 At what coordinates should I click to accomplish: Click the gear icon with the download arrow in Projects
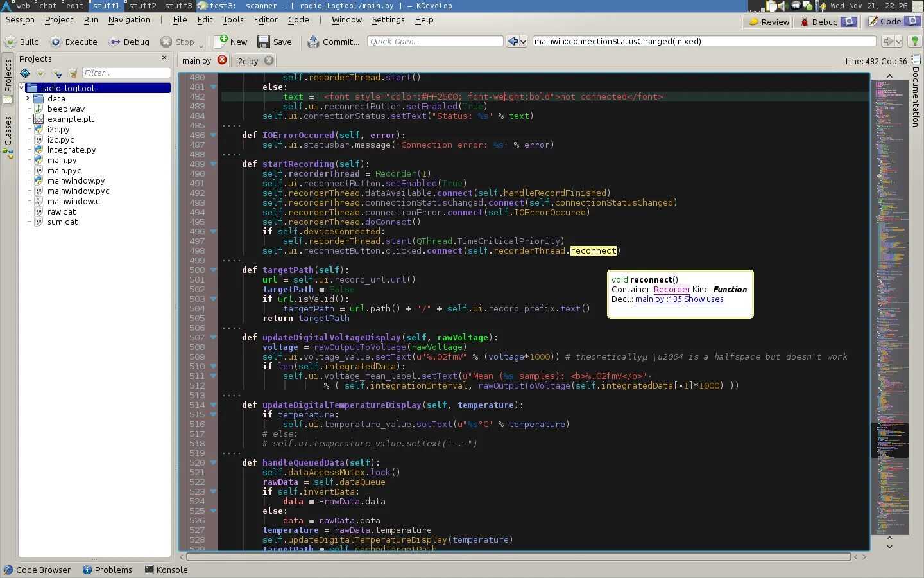coord(57,73)
